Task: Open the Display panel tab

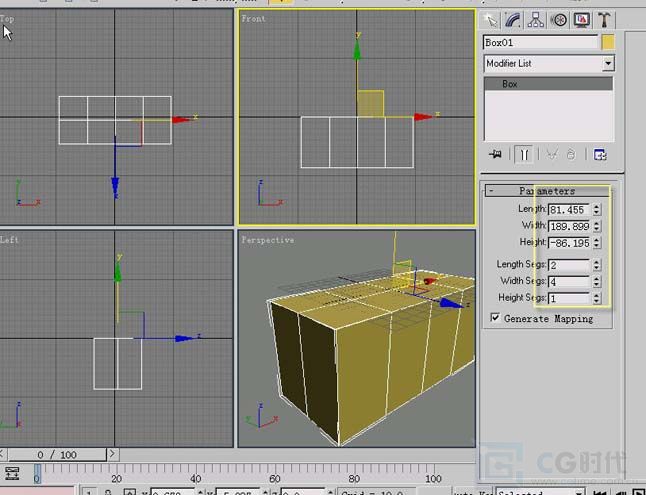Action: [x=581, y=20]
